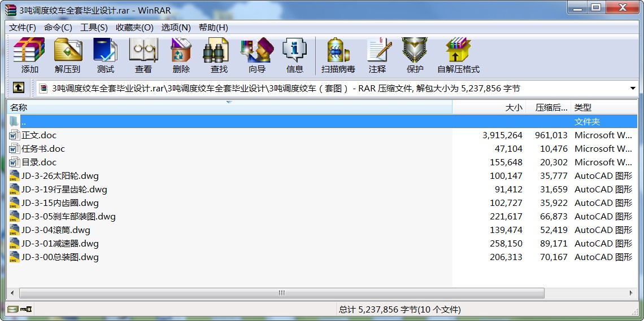Image resolution: width=644 pixels, height=321 pixels.
Task: Go up one folder level button
Action: [18, 88]
